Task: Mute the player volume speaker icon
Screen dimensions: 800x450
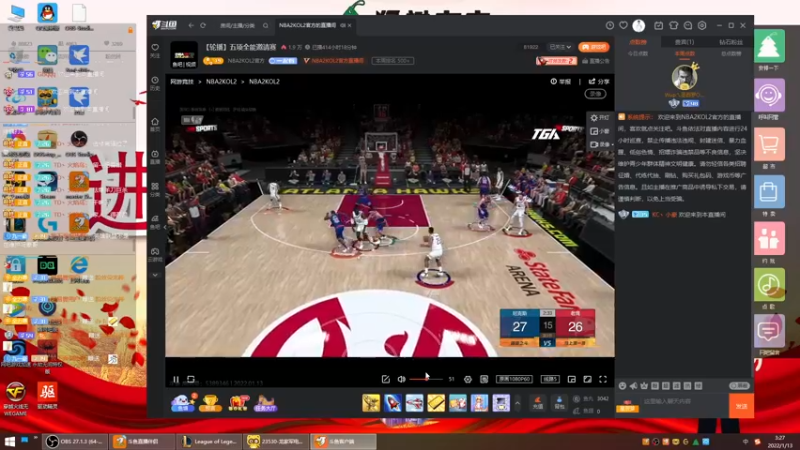Action: [x=402, y=379]
